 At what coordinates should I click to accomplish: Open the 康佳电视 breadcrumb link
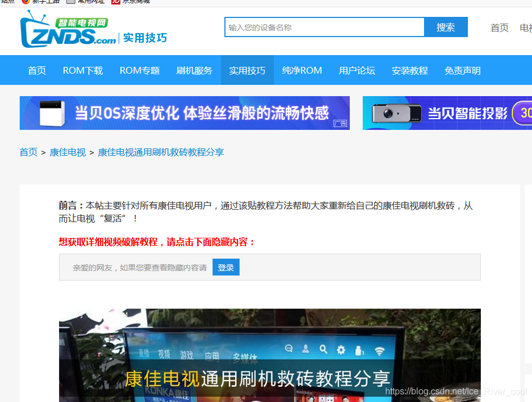[67, 152]
